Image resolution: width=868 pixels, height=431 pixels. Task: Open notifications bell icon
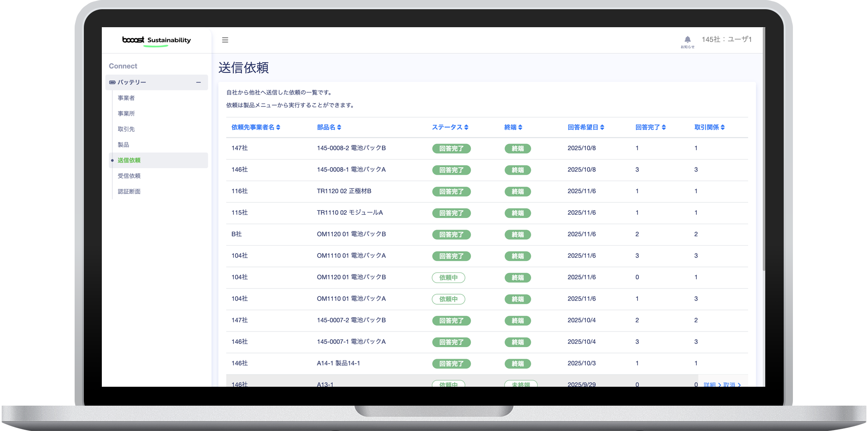click(687, 40)
